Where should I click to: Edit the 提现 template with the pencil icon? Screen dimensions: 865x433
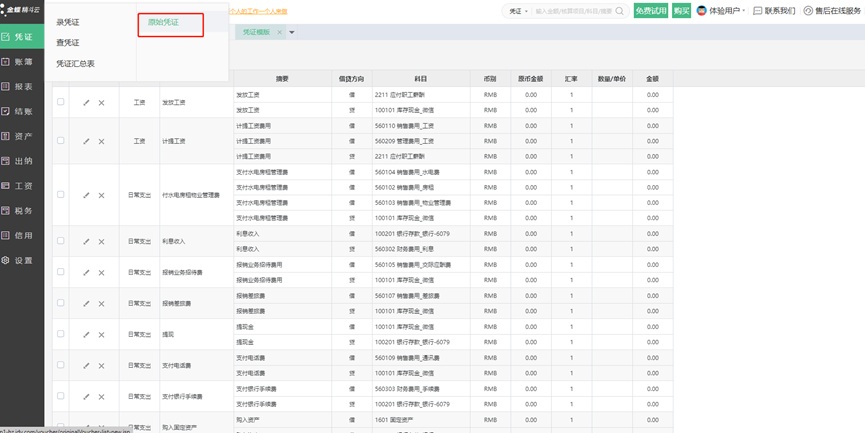[86, 335]
